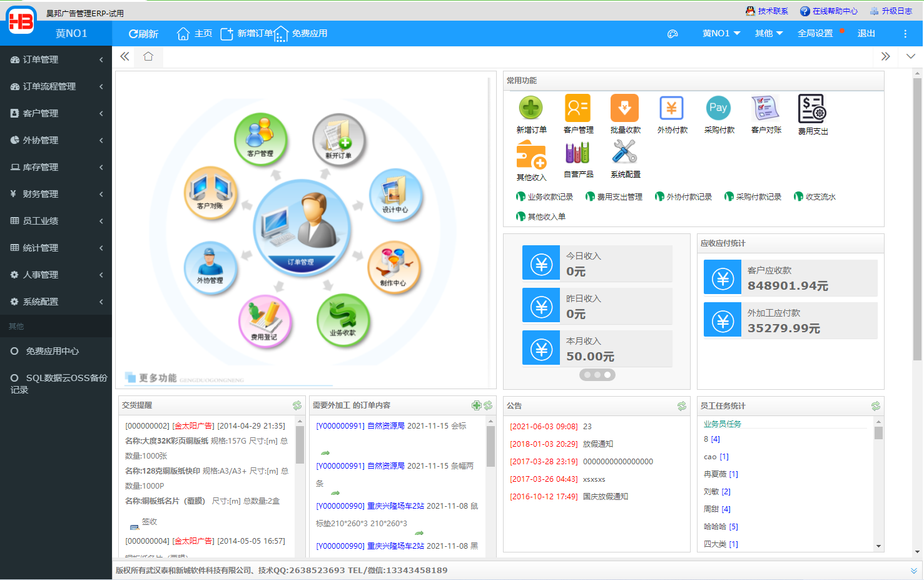Open the 技术联系 link

(767, 11)
